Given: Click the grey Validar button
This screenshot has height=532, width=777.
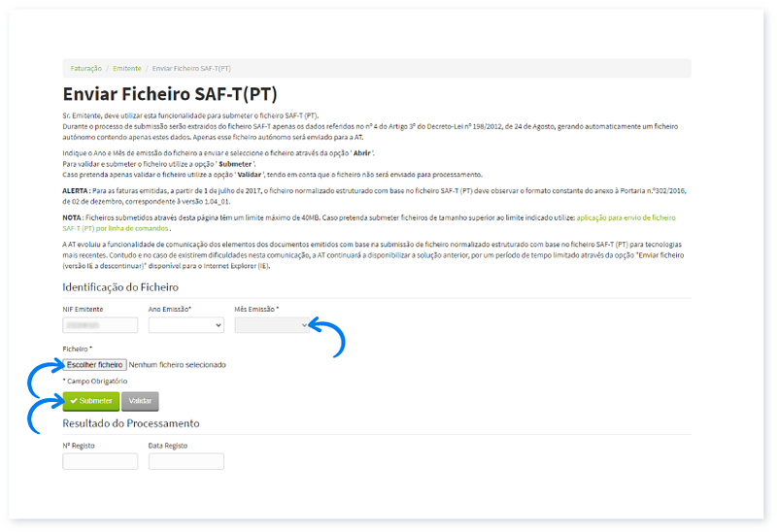Looking at the screenshot, I should (140, 401).
